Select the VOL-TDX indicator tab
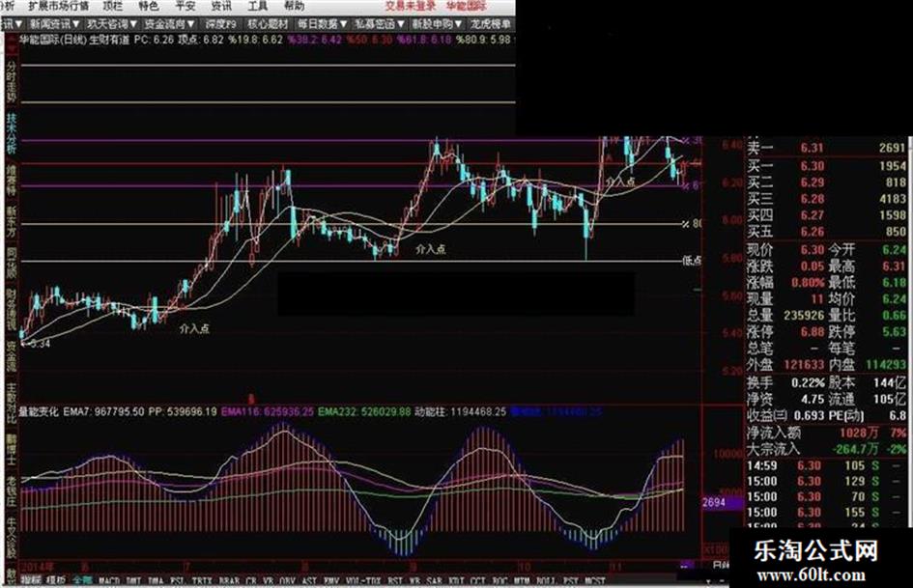Screen dimensions: 913x588 364,581
